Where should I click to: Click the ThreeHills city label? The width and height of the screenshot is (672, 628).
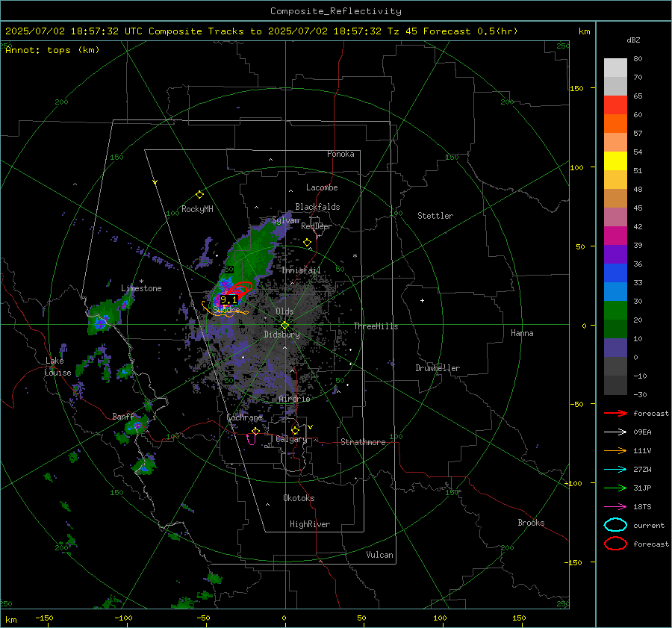pyautogui.click(x=376, y=326)
